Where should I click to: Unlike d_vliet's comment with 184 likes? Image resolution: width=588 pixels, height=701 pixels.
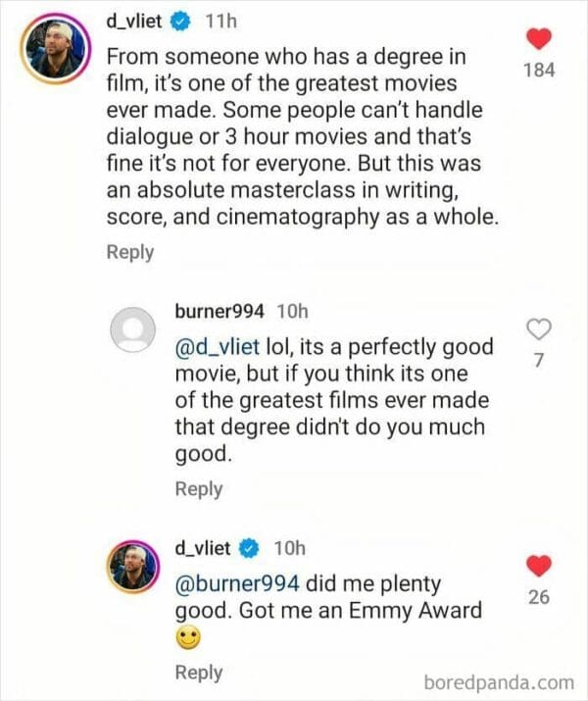point(539,38)
